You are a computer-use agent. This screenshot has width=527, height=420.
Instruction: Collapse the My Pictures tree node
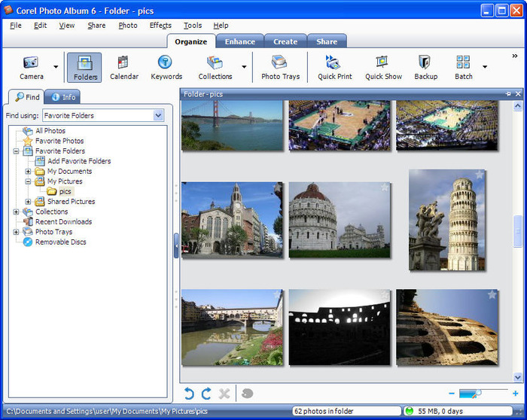[28, 181]
